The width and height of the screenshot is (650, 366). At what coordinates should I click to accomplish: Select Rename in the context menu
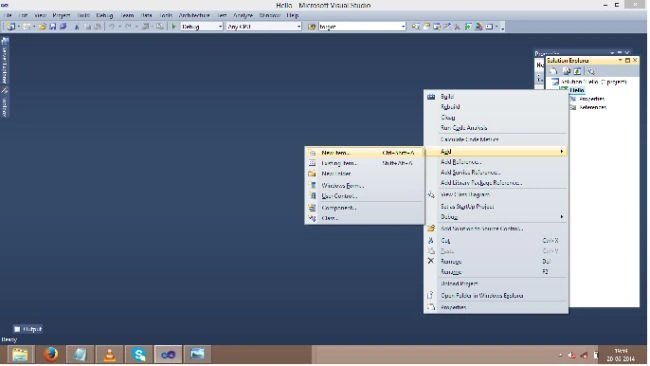496,272
